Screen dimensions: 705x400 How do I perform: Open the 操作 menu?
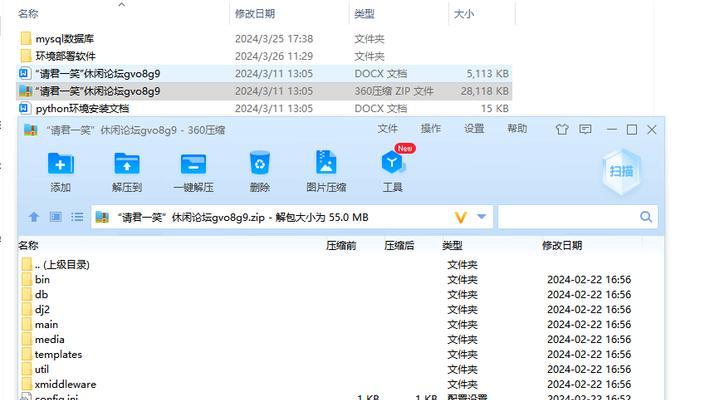click(431, 129)
